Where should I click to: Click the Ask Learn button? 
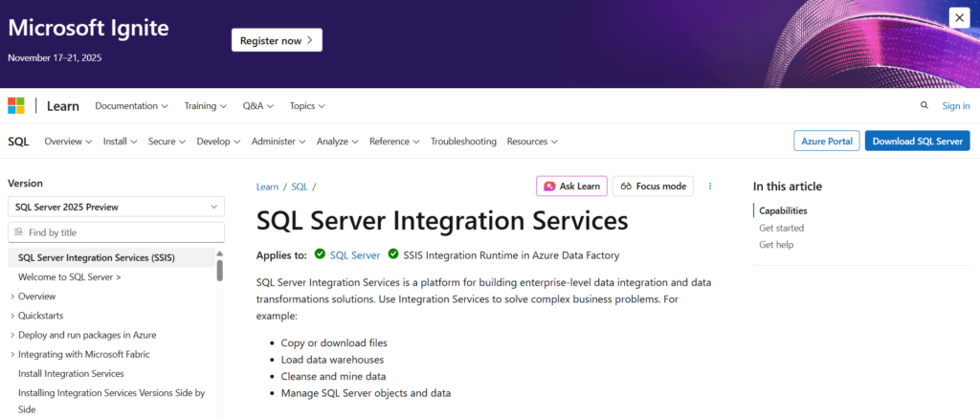pos(572,187)
